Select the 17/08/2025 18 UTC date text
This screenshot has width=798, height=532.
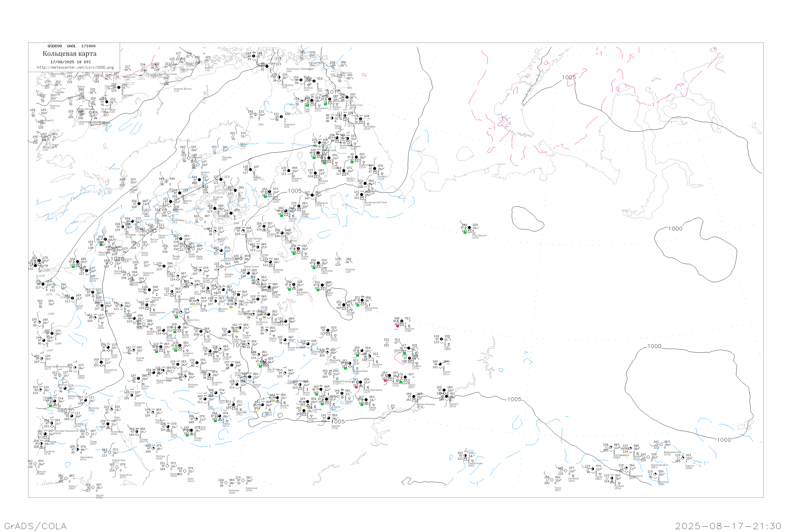[x=70, y=62]
